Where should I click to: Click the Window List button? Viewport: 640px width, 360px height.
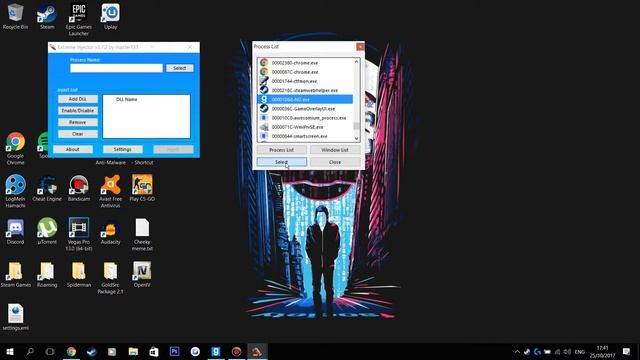[x=335, y=150]
